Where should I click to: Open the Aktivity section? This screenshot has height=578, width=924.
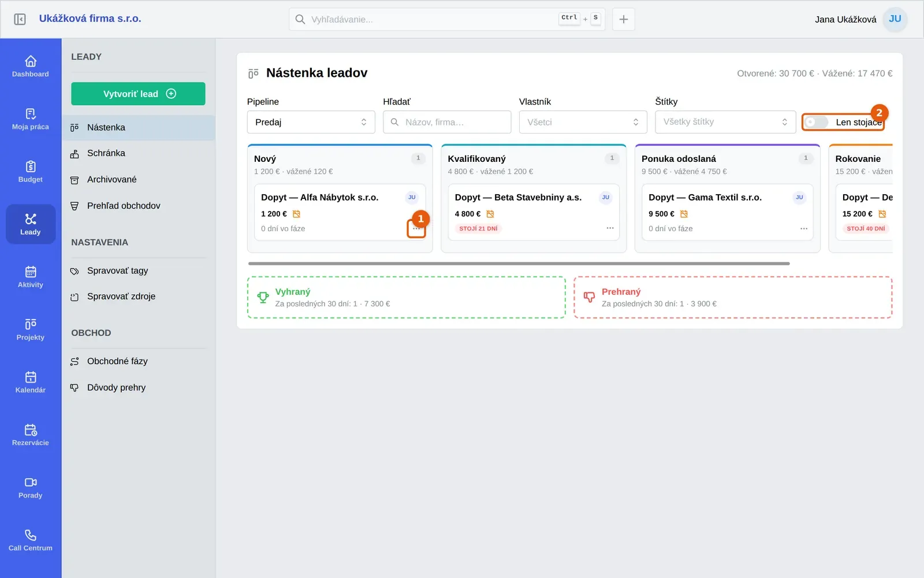[31, 277]
